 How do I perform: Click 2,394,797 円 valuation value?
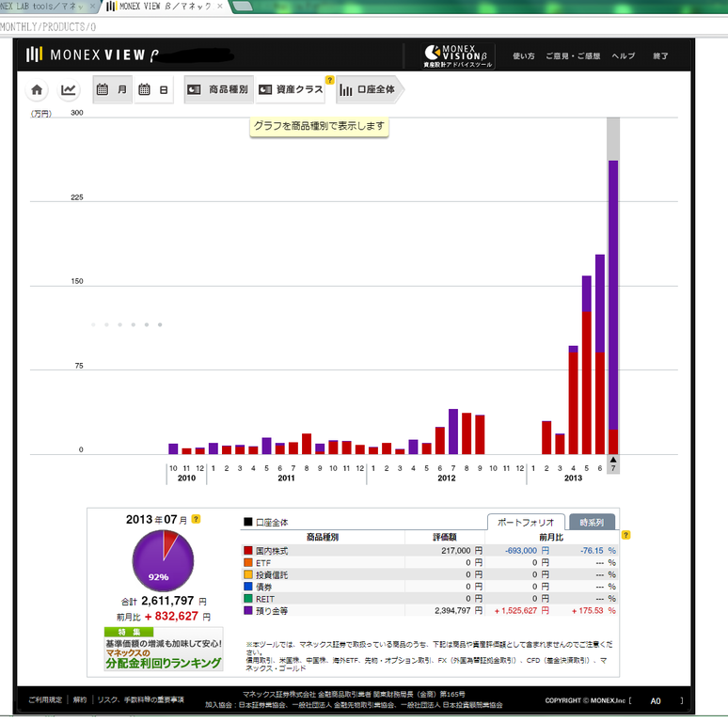pyautogui.click(x=458, y=611)
